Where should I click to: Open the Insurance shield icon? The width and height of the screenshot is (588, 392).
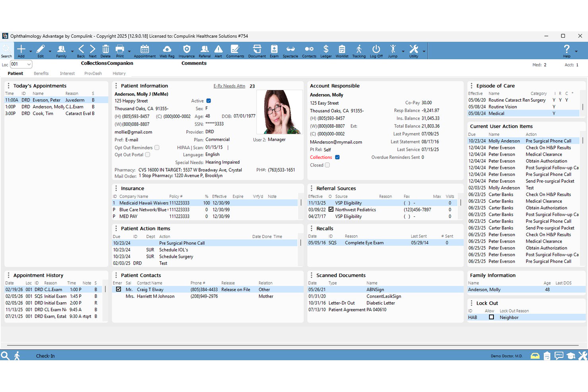point(187,49)
